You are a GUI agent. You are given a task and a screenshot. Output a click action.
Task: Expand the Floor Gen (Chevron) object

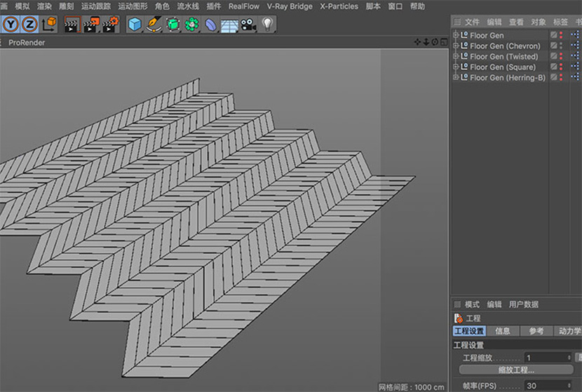[456, 46]
